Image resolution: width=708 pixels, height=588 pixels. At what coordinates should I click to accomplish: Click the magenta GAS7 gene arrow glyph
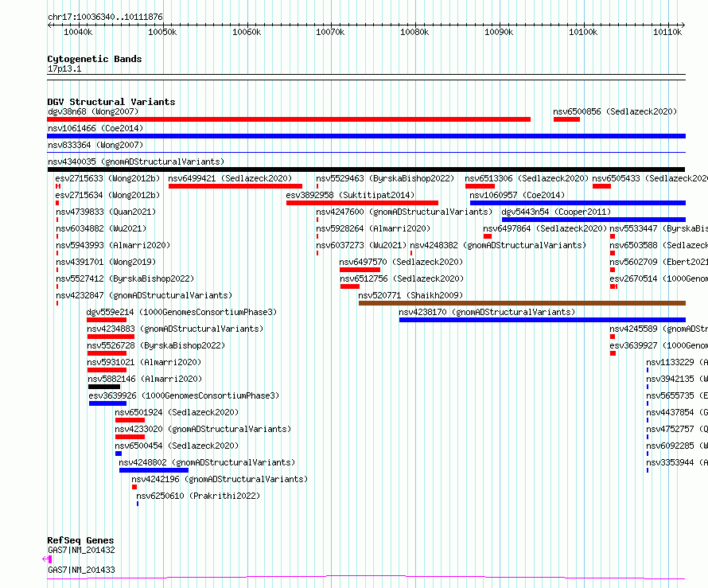point(46,559)
